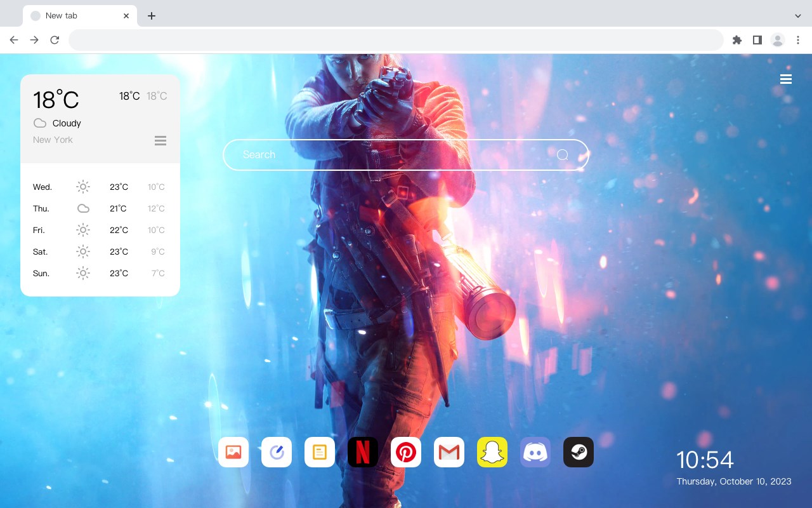The image size is (812, 508).
Task: Expand the tab search chevron
Action: pyautogui.click(x=798, y=16)
